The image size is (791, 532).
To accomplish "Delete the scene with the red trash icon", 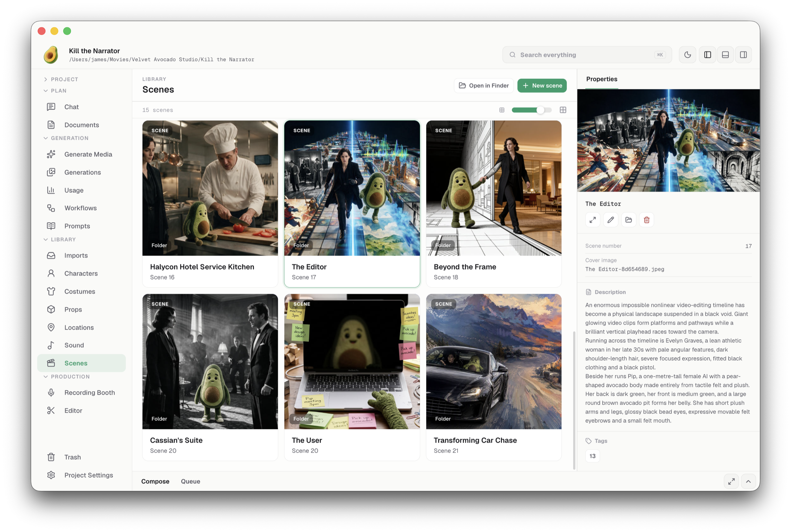I will pos(647,220).
